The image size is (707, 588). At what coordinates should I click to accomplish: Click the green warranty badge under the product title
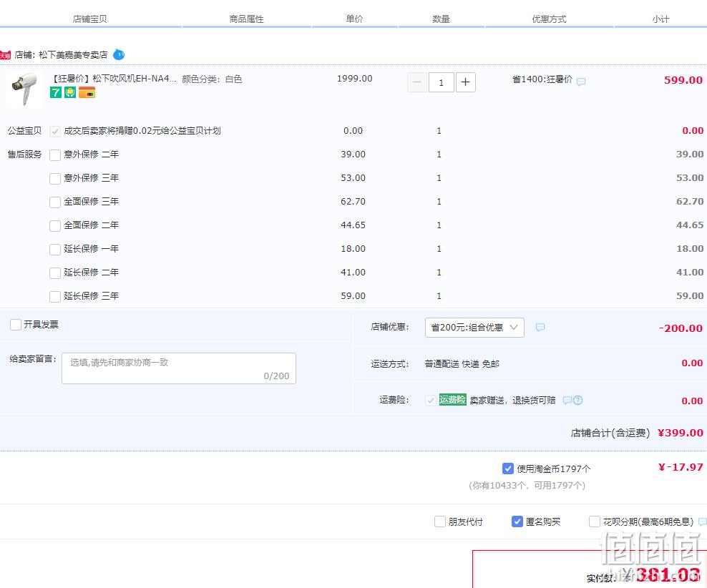(x=70, y=93)
